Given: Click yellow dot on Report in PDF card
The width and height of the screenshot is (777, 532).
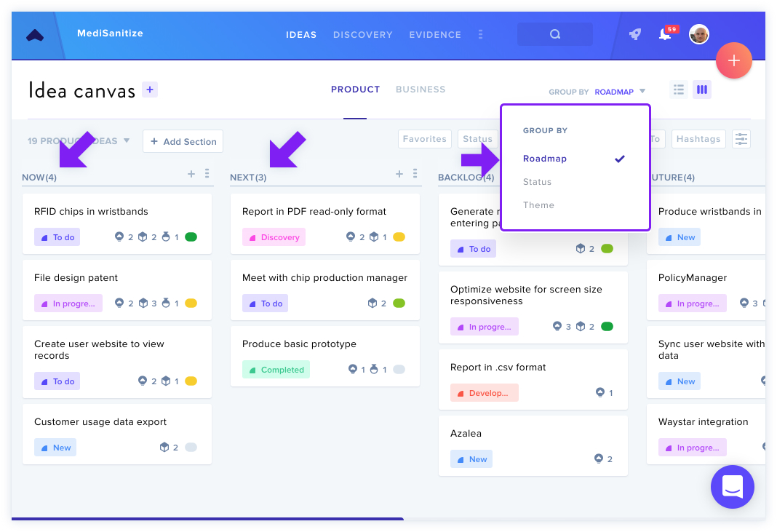Looking at the screenshot, I should pyautogui.click(x=399, y=237).
